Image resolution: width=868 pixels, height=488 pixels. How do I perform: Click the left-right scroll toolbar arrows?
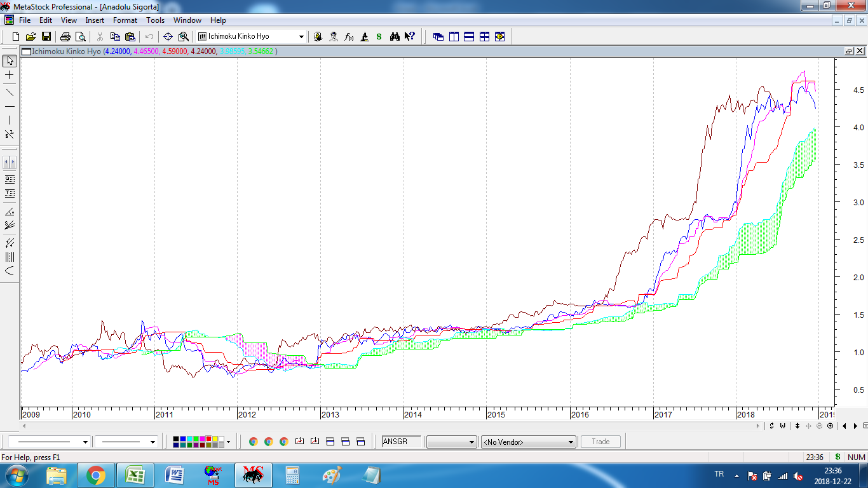(10, 162)
